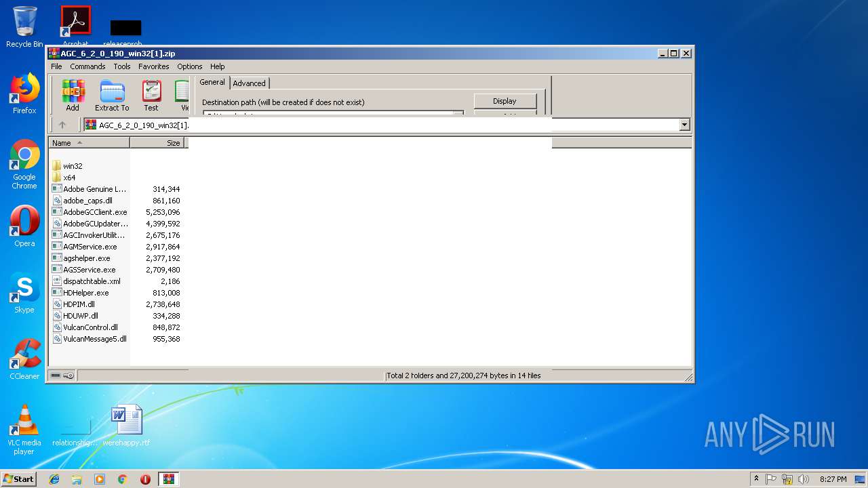Switch to the General tab

(212, 82)
